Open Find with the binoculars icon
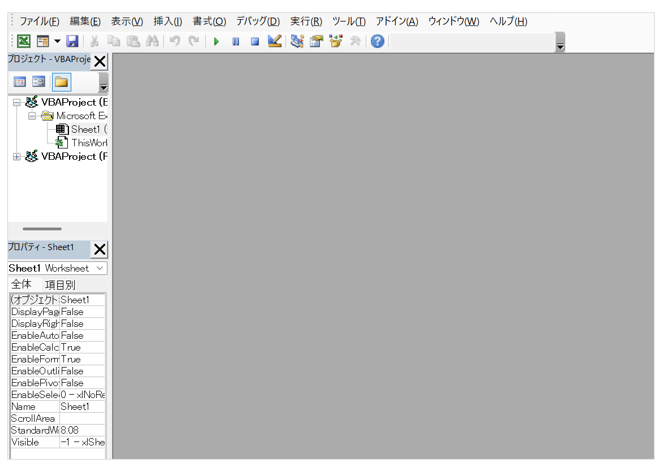The height and width of the screenshot is (464, 658). 152,41
